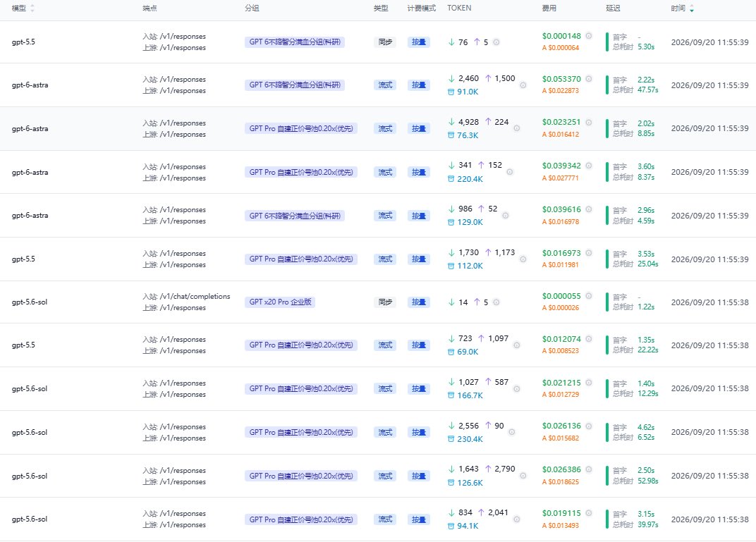Select the output token count 2,041
756x542 pixels.
point(498,512)
